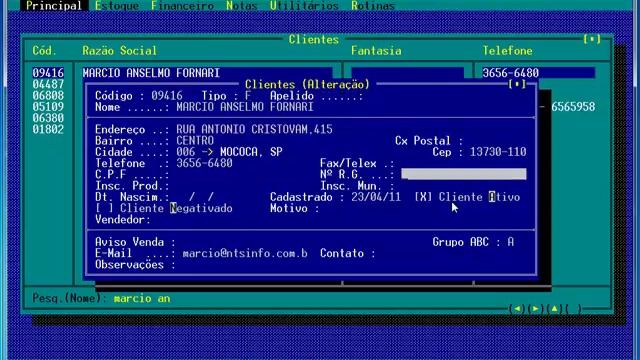Close the Clientes (Alteração) dialog via its corner box
This screenshot has height=360, width=640.
click(517, 84)
